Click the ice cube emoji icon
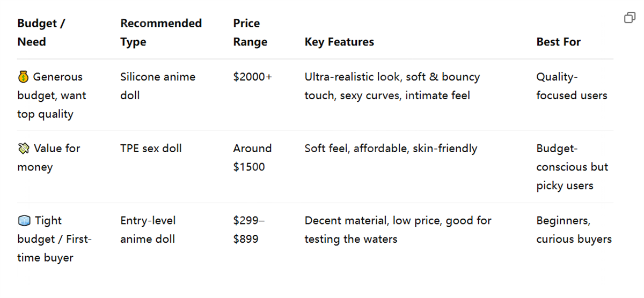644x298 pixels. pyautogui.click(x=23, y=221)
